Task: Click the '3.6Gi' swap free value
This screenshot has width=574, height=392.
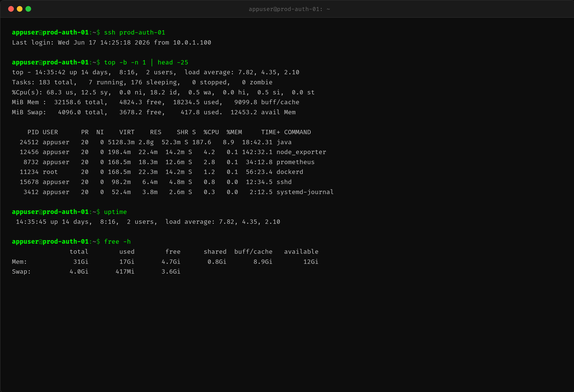Action: [171, 272]
